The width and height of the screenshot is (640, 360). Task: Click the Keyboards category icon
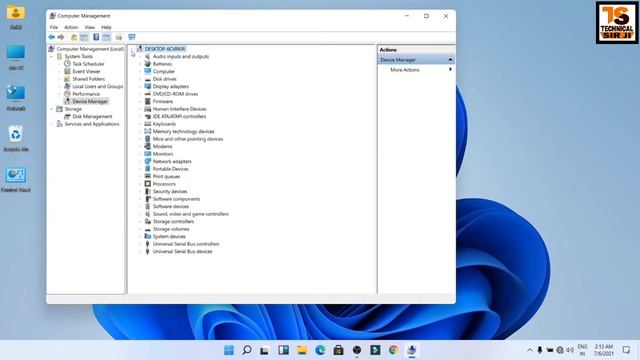pyautogui.click(x=148, y=124)
